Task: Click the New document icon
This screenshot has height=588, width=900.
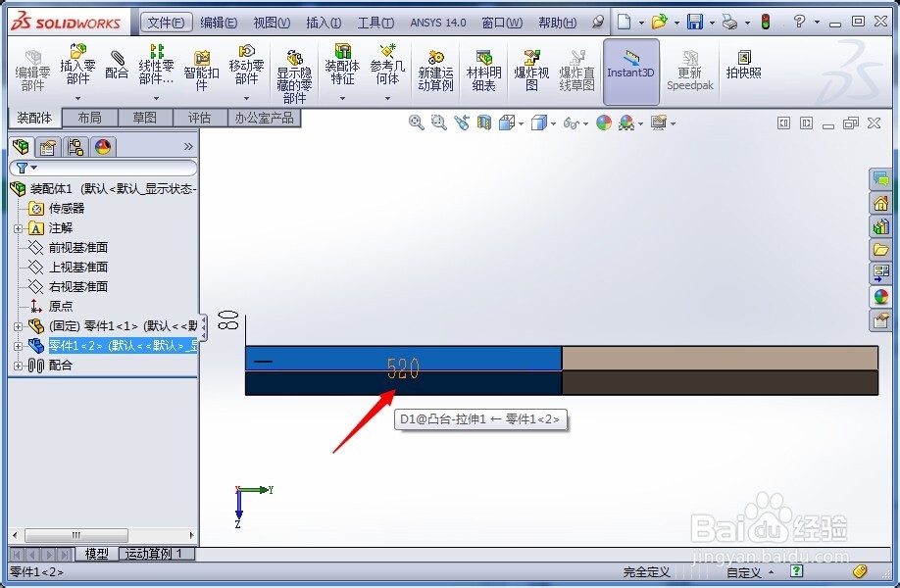Action: pyautogui.click(x=624, y=22)
